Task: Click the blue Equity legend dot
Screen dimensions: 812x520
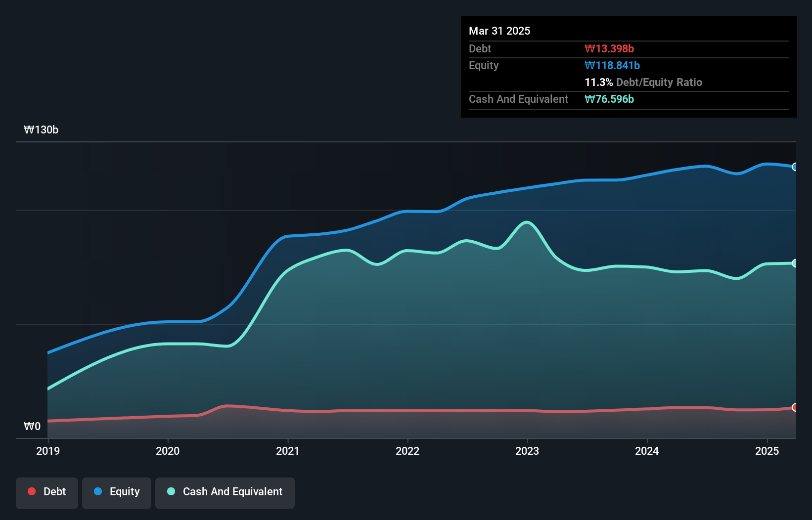Action: pos(98,491)
